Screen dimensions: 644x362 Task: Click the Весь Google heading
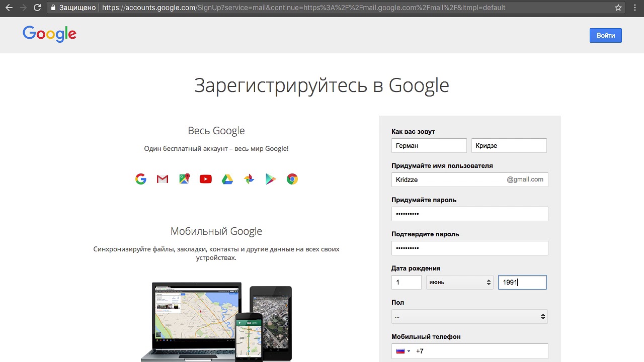point(216,131)
